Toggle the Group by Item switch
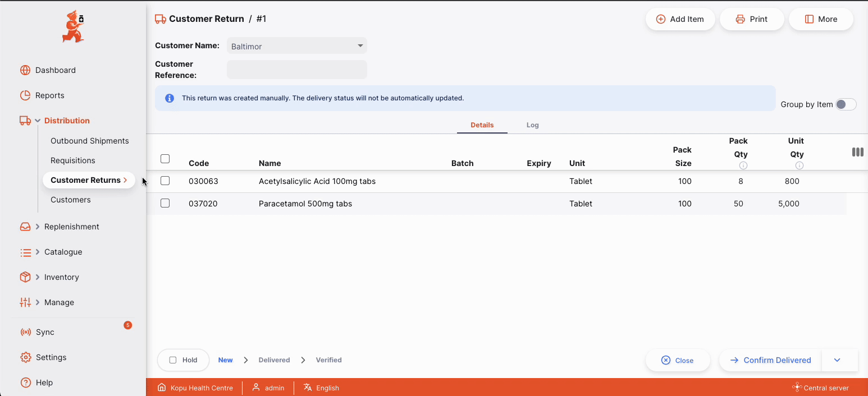 point(846,104)
